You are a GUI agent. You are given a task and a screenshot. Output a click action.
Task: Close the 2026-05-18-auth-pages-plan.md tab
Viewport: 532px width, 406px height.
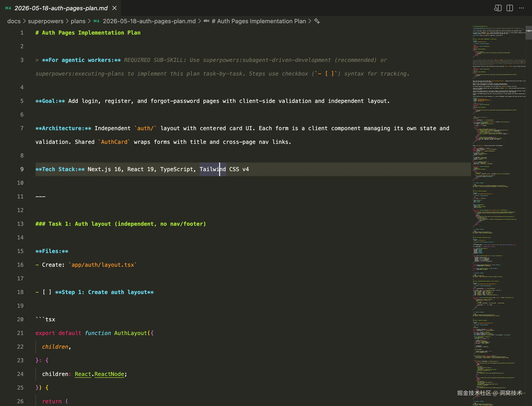[x=115, y=8]
